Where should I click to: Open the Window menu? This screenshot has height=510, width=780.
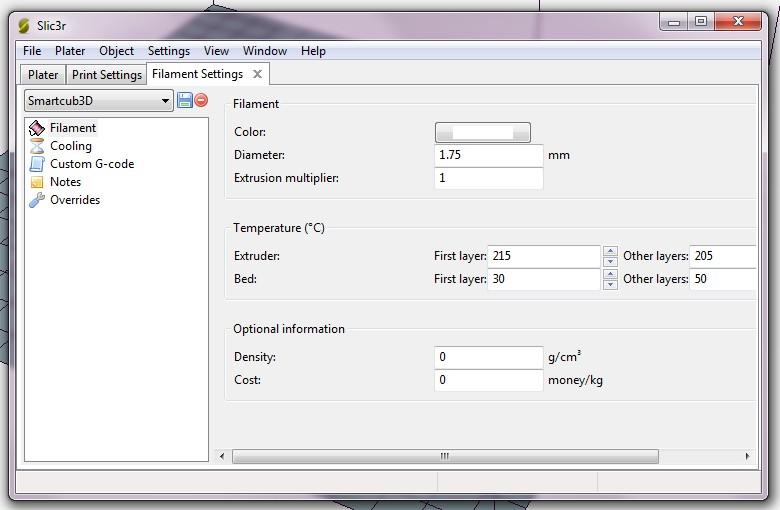pyautogui.click(x=265, y=51)
